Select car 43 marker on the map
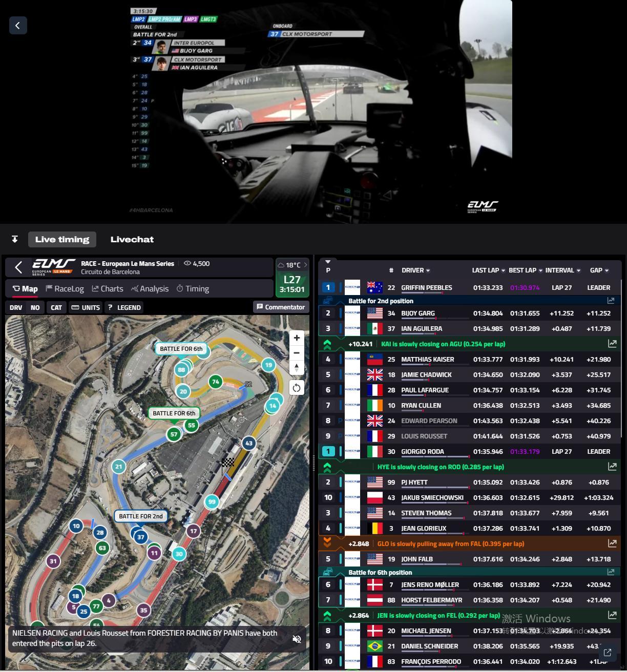This screenshot has height=672, width=627. tap(249, 443)
